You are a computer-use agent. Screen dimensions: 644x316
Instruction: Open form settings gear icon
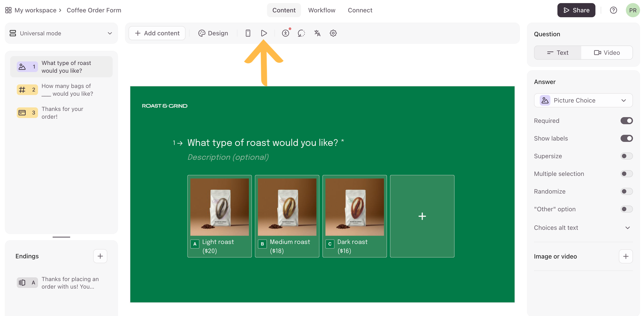pos(333,33)
